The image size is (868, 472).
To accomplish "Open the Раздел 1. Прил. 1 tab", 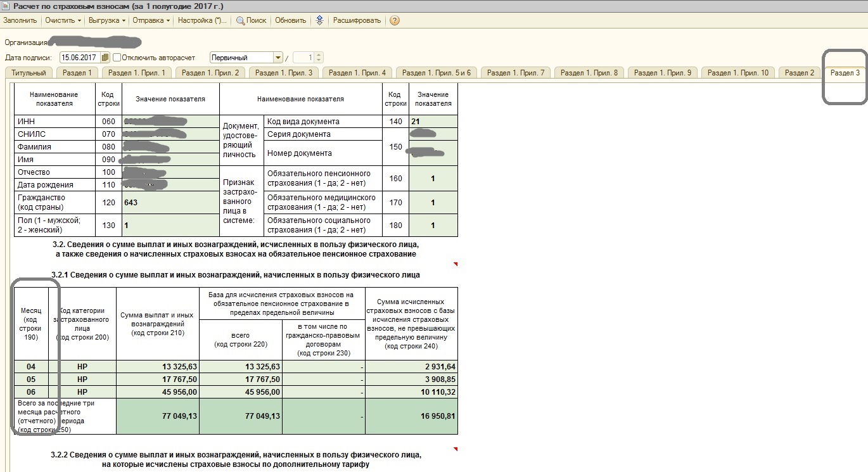I will coord(137,73).
